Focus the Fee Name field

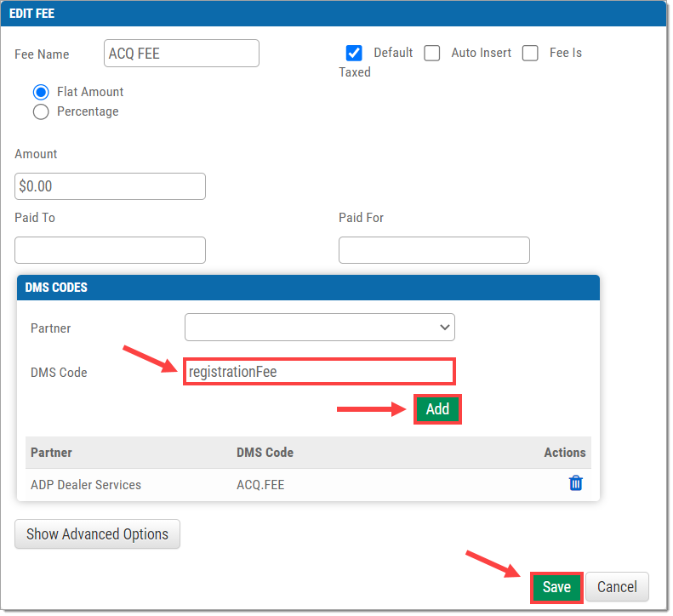pos(181,54)
